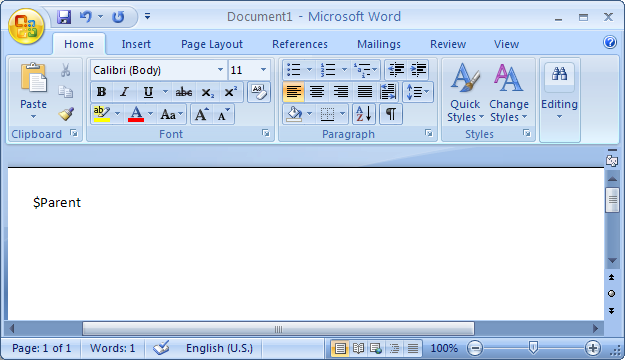Toggle Show/Hide paragraph marks
625x360 pixels.
coord(391,114)
